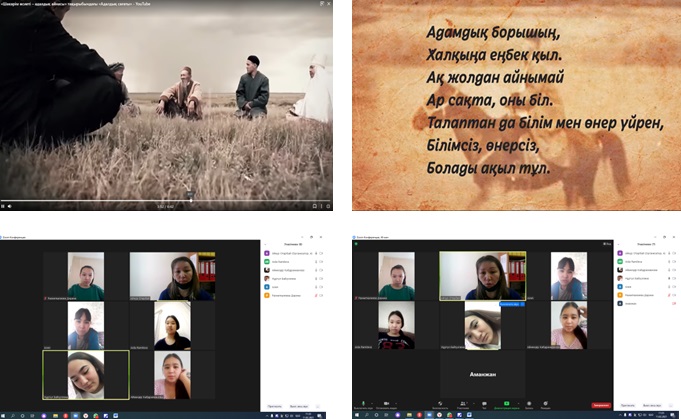Open more options in left participants panel
The height and width of the screenshot is (419, 681).
[x=317, y=406]
